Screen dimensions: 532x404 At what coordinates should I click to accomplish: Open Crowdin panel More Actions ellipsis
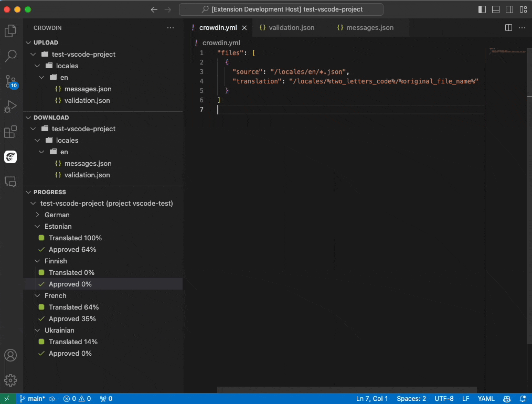pyautogui.click(x=171, y=28)
